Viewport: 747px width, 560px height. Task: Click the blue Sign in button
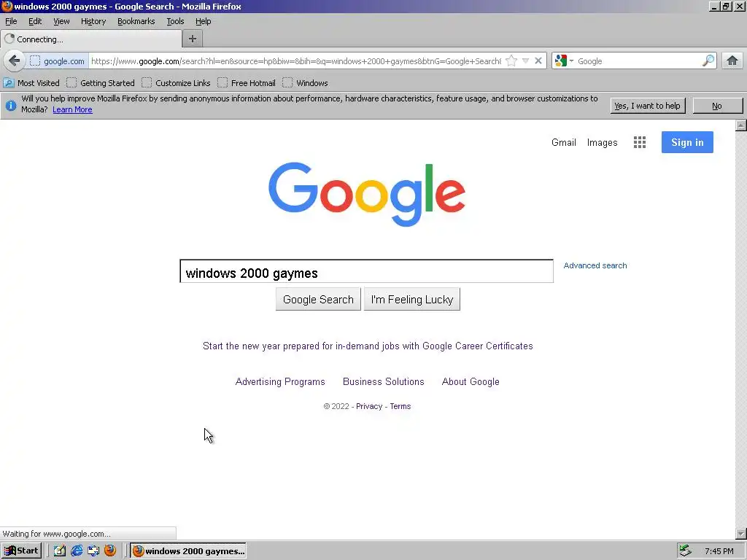coord(687,142)
